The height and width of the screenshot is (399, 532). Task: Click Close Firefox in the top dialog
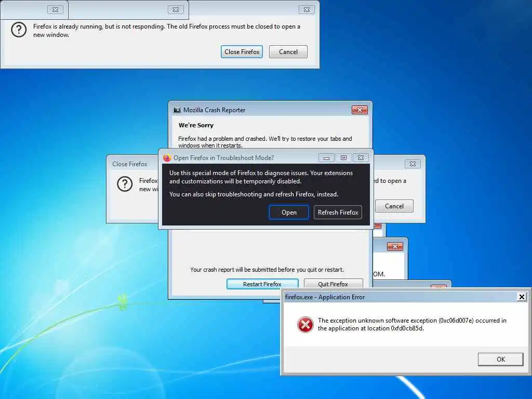[242, 51]
